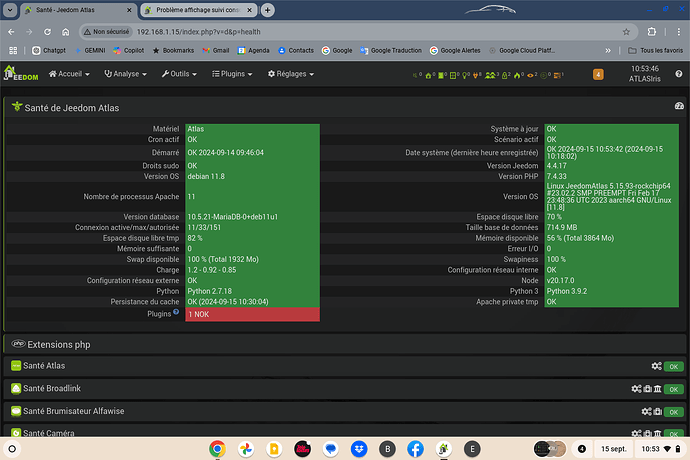This screenshot has height=460, width=690.
Task: Open the Plugins dropdown menu
Action: click(232, 74)
